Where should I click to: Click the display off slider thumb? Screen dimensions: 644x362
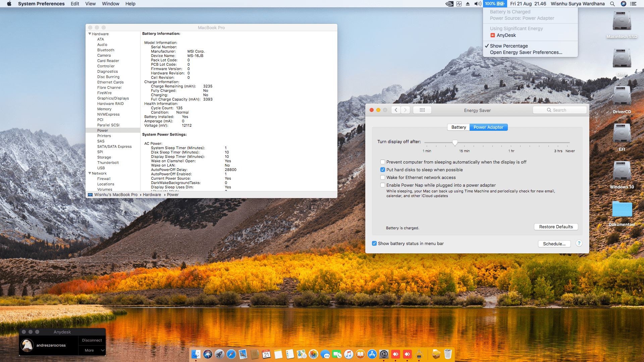point(455,143)
